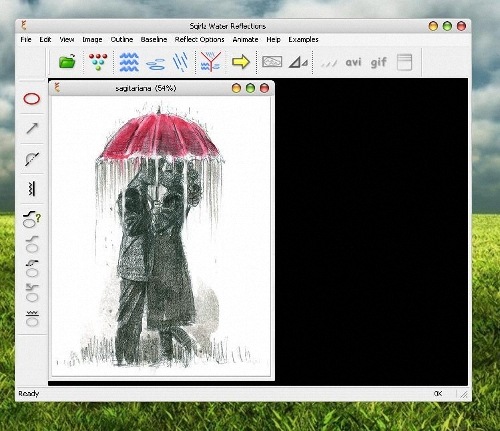This screenshot has width=500, height=431.
Task: Click the 0K status bar indicator
Action: tap(438, 394)
